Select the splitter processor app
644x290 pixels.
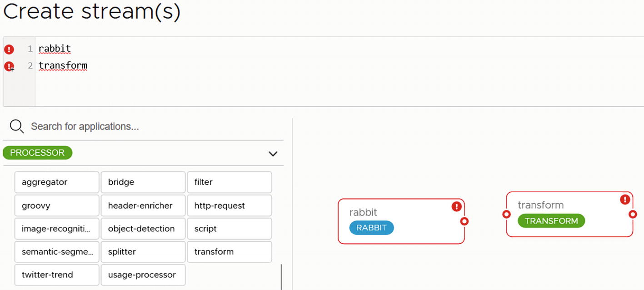[x=143, y=252]
